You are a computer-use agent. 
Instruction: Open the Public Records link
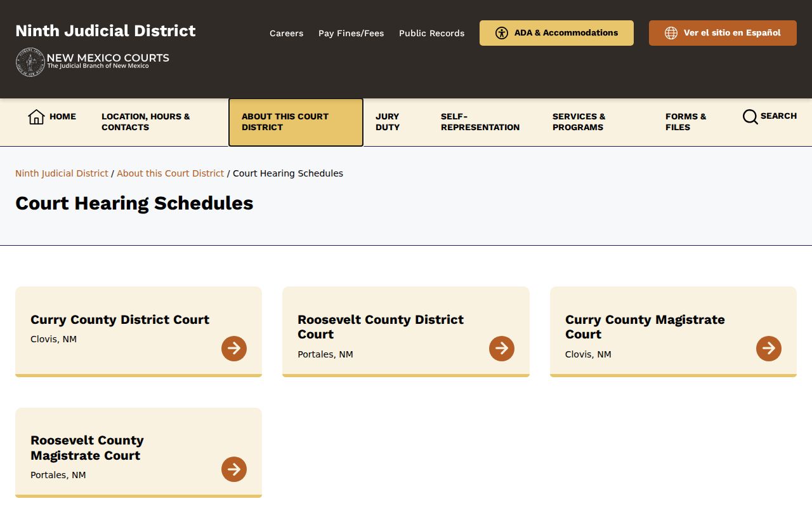coord(432,33)
